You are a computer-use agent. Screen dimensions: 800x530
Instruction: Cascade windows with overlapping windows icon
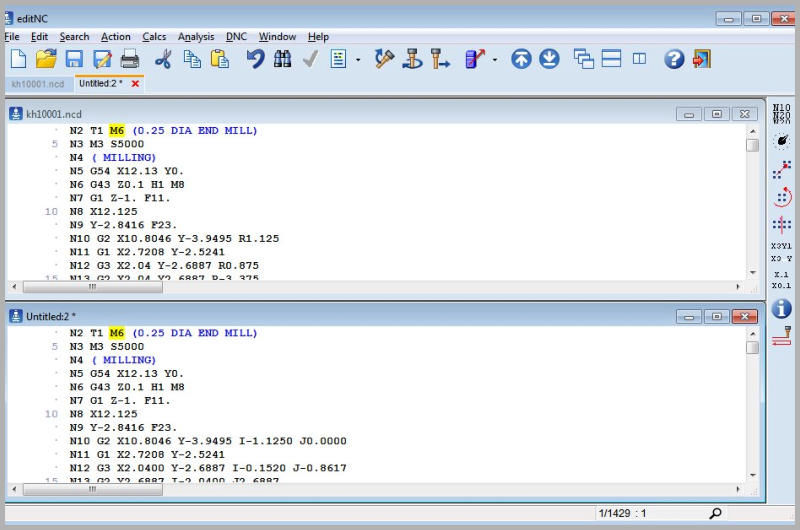tap(583, 59)
